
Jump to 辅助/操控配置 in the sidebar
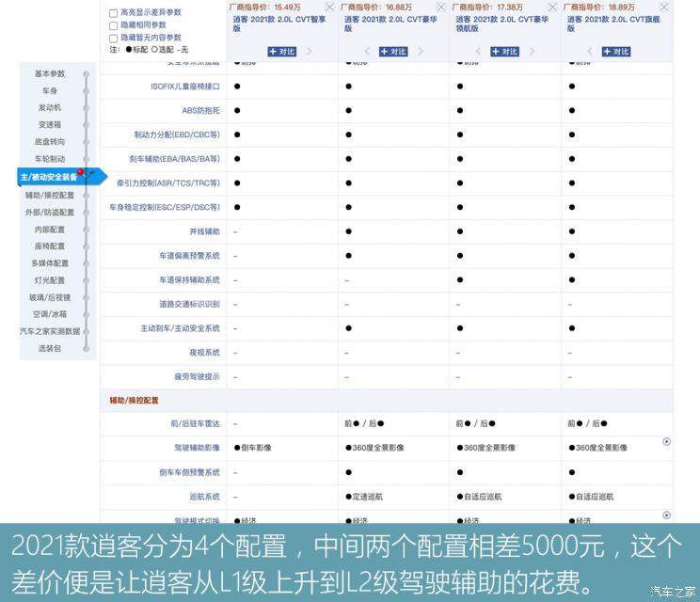tap(50, 195)
